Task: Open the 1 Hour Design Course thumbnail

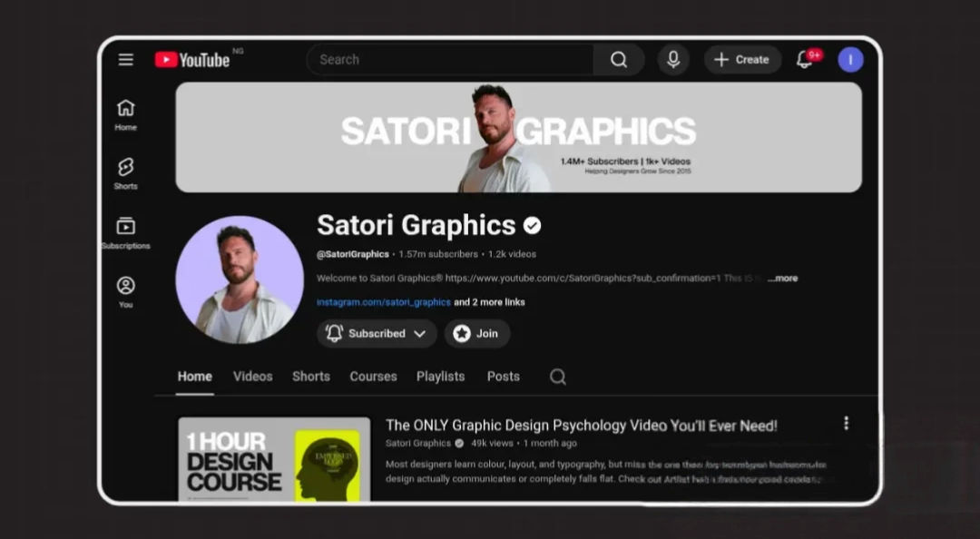Action: tap(274, 459)
